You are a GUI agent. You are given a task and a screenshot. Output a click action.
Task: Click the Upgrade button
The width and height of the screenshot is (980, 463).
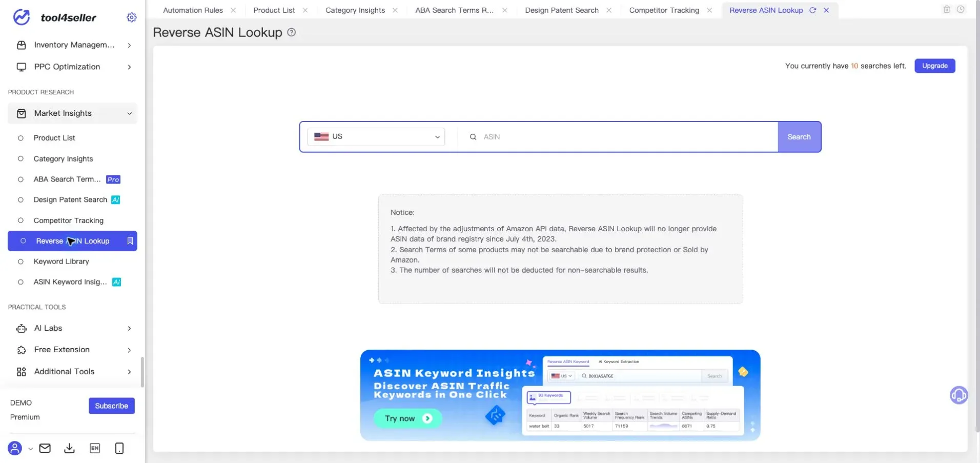pos(935,66)
